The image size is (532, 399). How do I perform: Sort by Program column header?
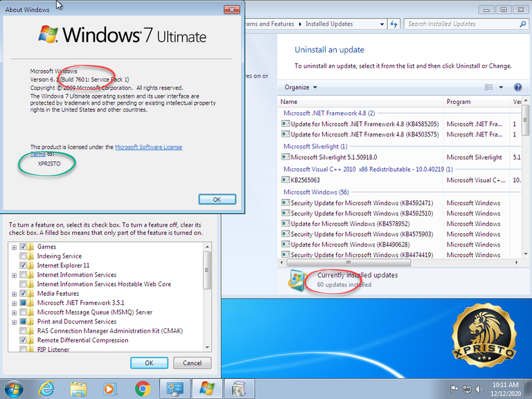point(477,102)
